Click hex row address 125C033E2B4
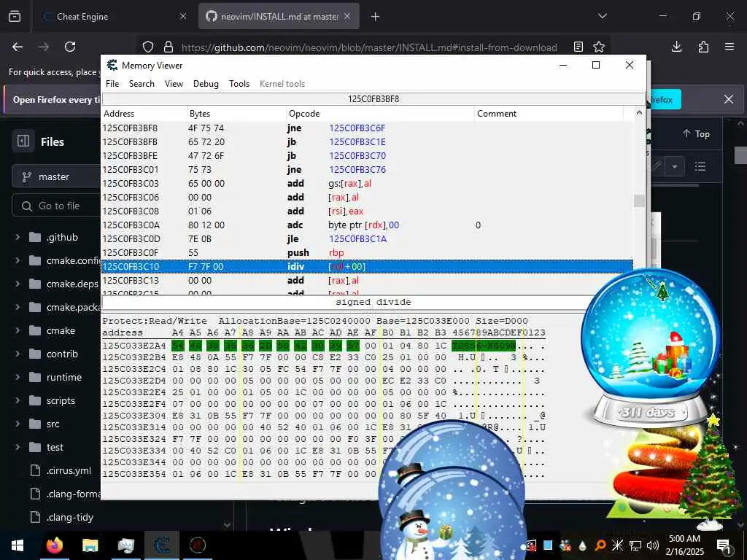Image resolution: width=747 pixels, height=560 pixels. pyautogui.click(x=134, y=357)
